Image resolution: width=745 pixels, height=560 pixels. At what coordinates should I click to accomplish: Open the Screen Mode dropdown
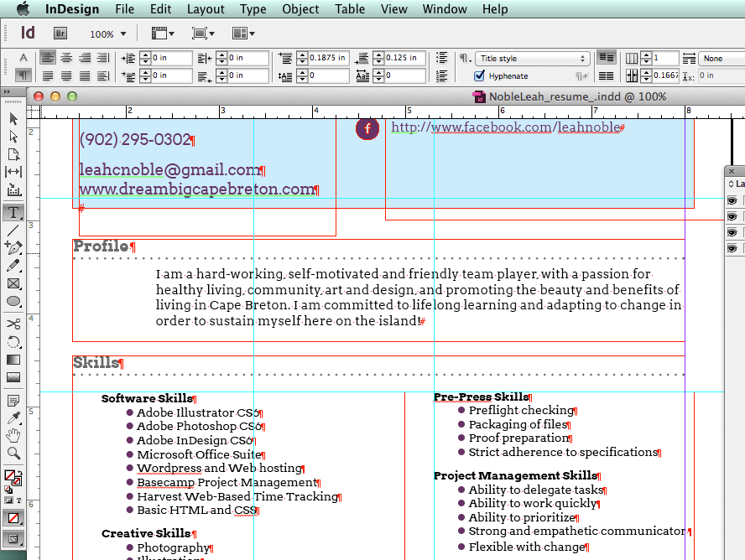pyautogui.click(x=203, y=34)
